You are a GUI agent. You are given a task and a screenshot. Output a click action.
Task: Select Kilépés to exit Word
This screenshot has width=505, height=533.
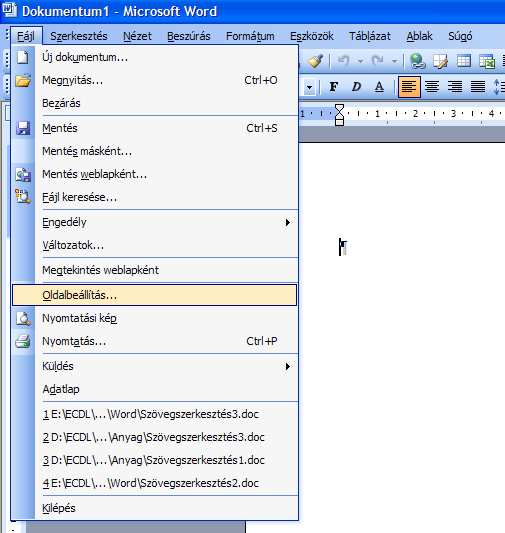(155, 508)
